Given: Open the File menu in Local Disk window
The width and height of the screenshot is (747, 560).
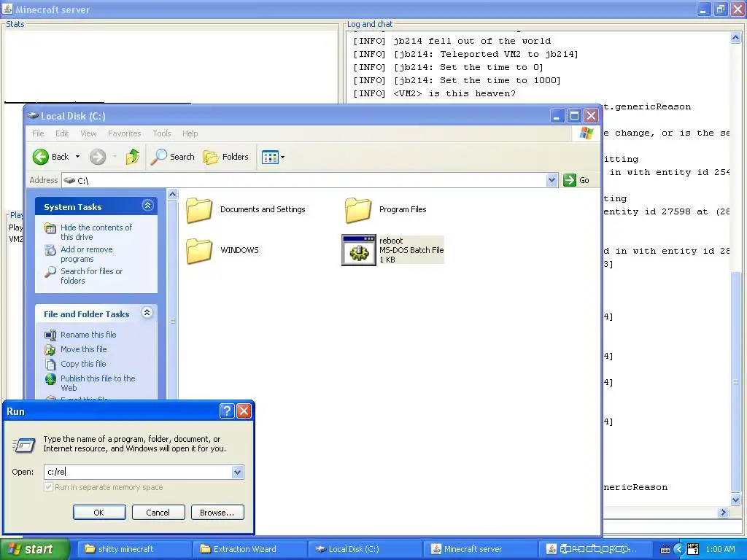Looking at the screenshot, I should click(38, 133).
